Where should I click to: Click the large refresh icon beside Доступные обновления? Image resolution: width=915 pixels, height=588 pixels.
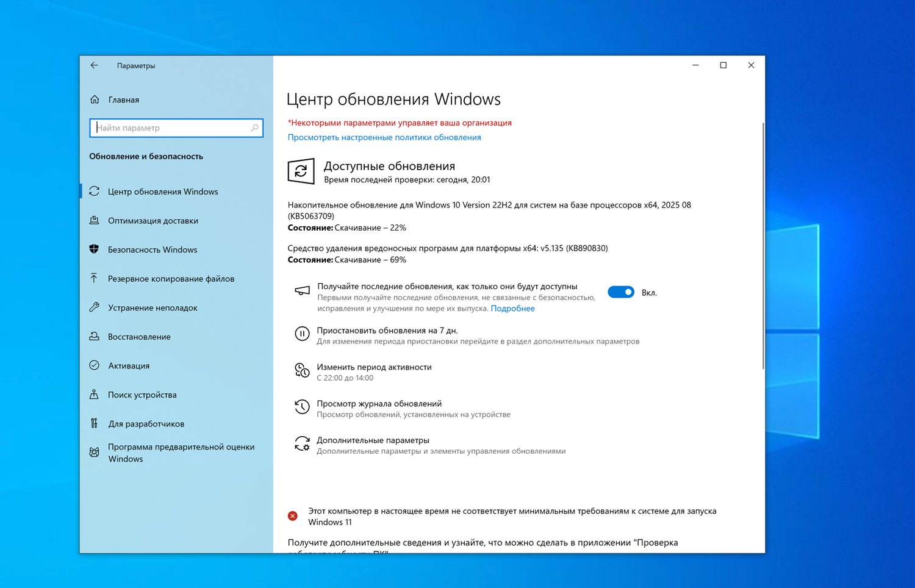(x=301, y=171)
